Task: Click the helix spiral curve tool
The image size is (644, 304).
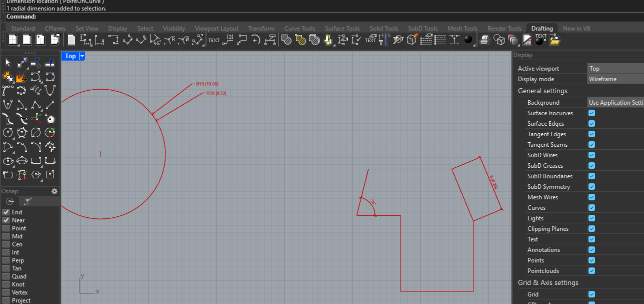Action: pyautogui.click(x=35, y=91)
